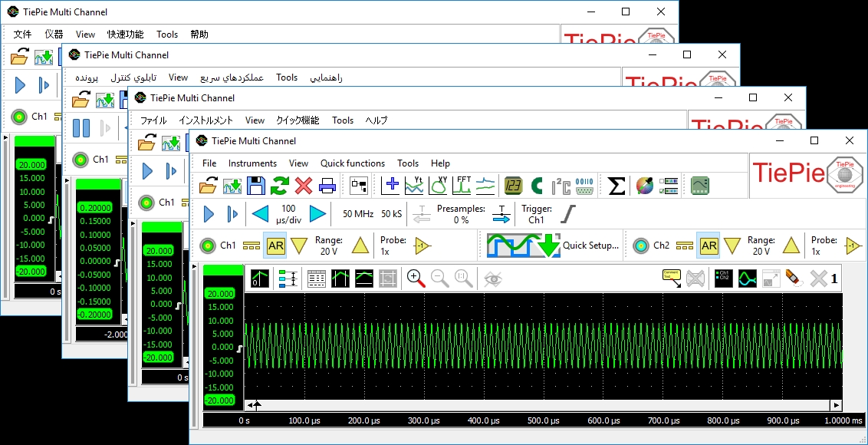Open the Ch1 Probe 1x setting

coord(394,246)
